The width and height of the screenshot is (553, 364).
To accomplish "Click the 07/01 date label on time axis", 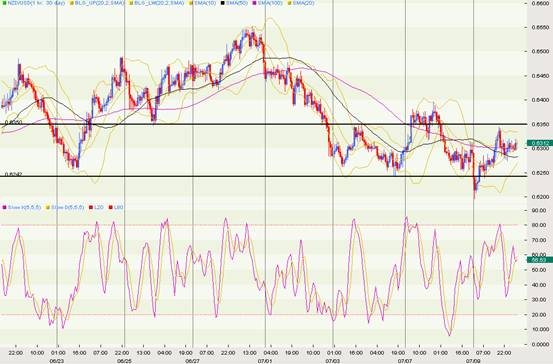I will point(265,361).
